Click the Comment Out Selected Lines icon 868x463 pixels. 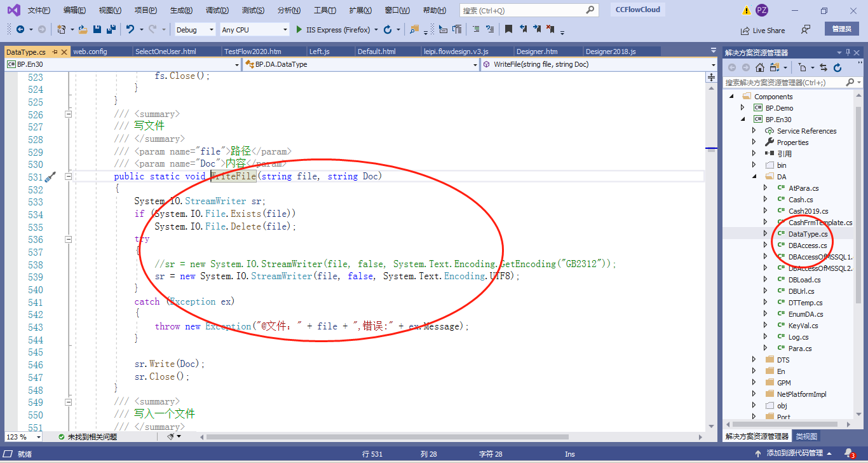[x=476, y=30]
